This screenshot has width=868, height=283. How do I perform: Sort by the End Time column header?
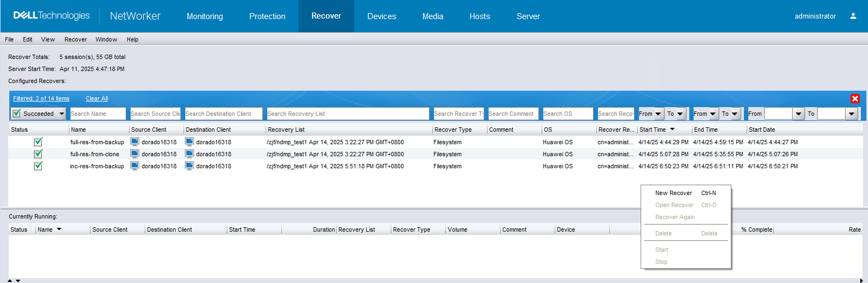click(719, 129)
